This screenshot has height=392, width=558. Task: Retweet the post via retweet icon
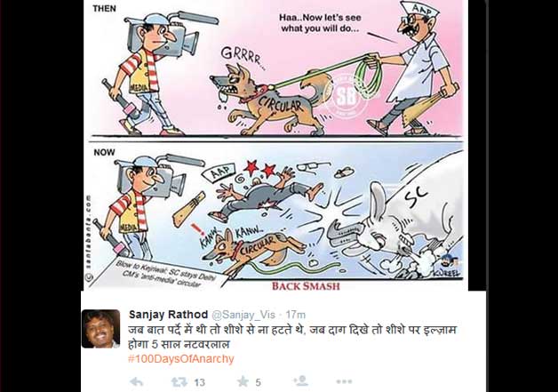tap(179, 382)
